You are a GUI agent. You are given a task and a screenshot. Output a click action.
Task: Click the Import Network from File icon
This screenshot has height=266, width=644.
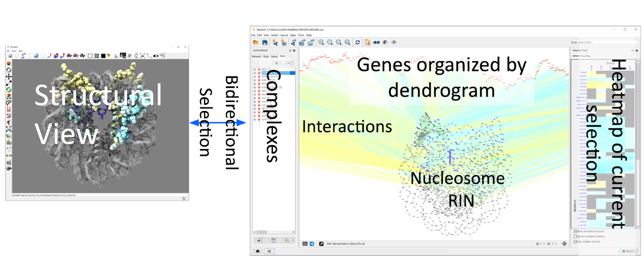point(275,43)
